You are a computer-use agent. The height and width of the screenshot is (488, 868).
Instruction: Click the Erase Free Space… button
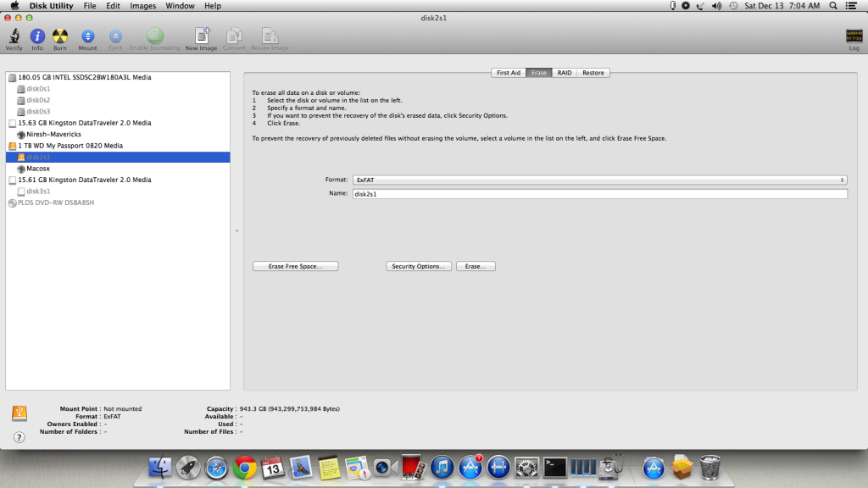[296, 266]
